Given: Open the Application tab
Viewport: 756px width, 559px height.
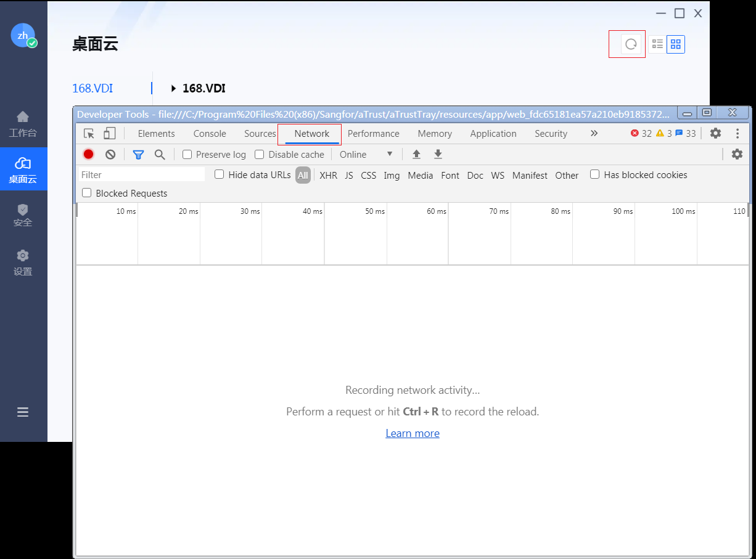Looking at the screenshot, I should pyautogui.click(x=493, y=134).
